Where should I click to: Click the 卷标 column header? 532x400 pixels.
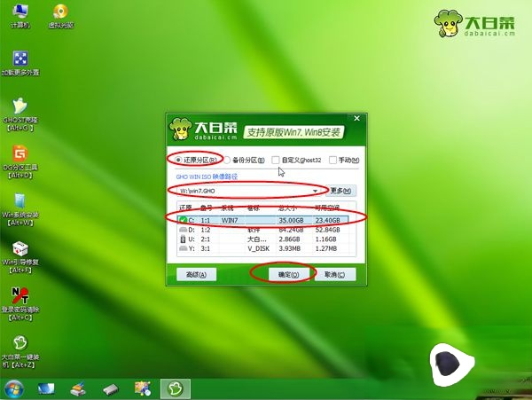pyautogui.click(x=253, y=208)
